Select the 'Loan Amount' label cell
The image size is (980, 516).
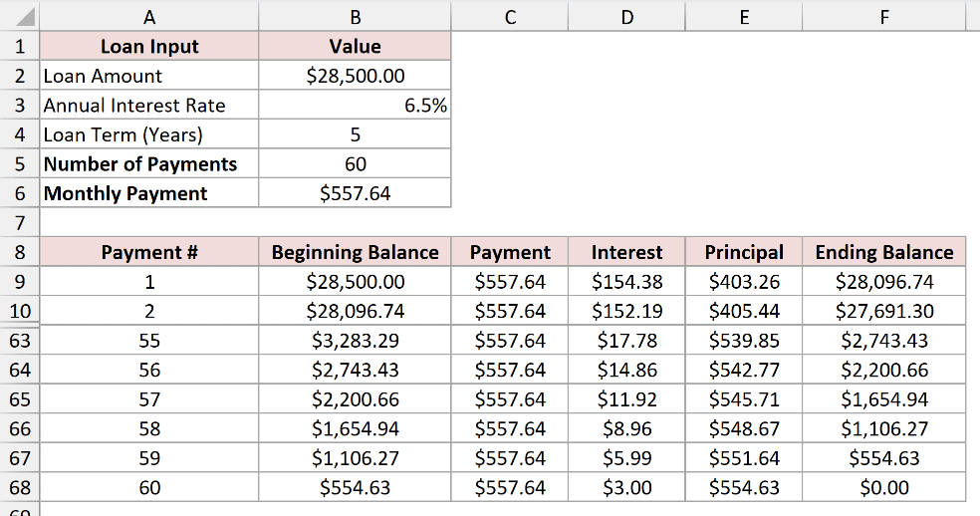149,76
